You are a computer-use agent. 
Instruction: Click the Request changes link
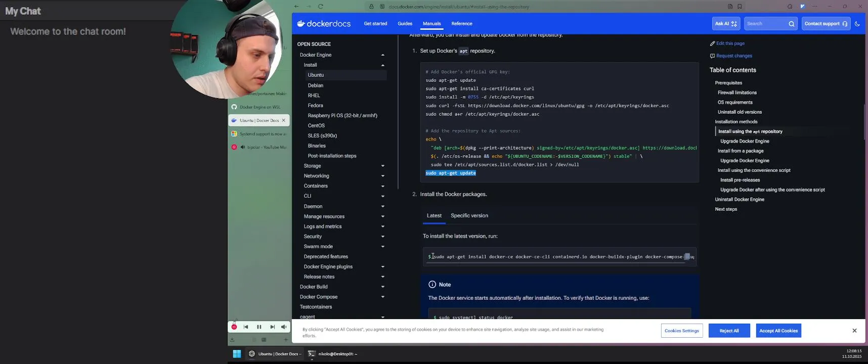pyautogui.click(x=731, y=56)
